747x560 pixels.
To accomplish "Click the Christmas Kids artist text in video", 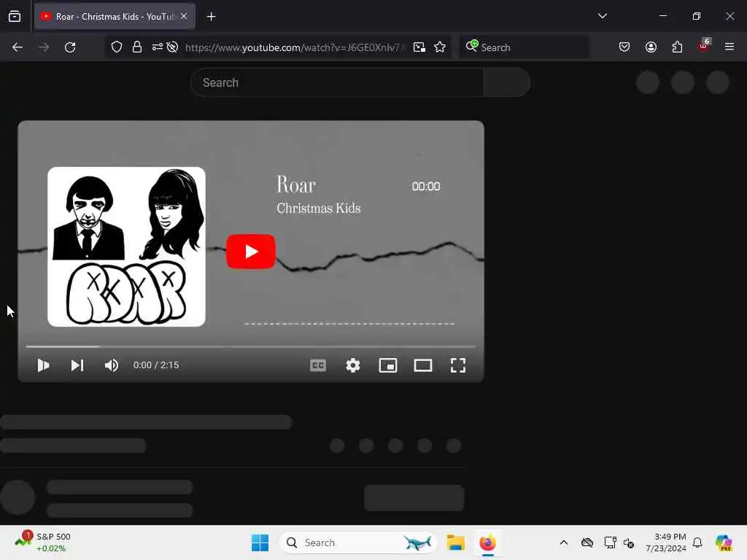I will [319, 208].
